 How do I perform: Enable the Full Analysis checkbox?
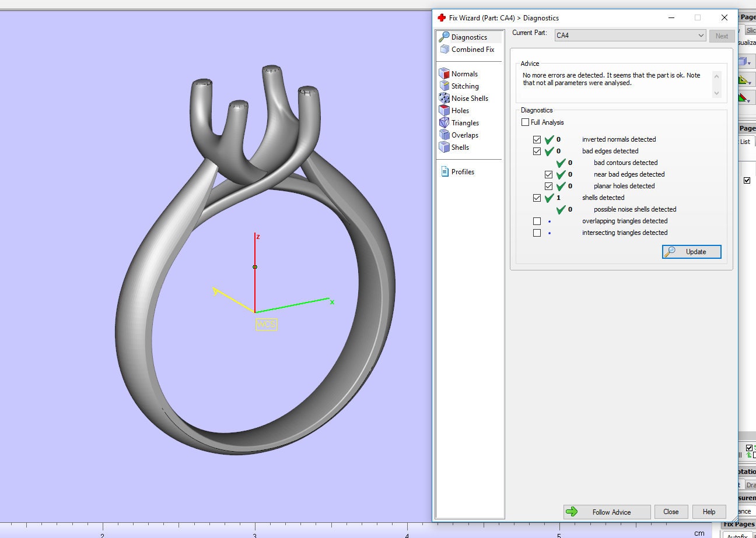526,122
